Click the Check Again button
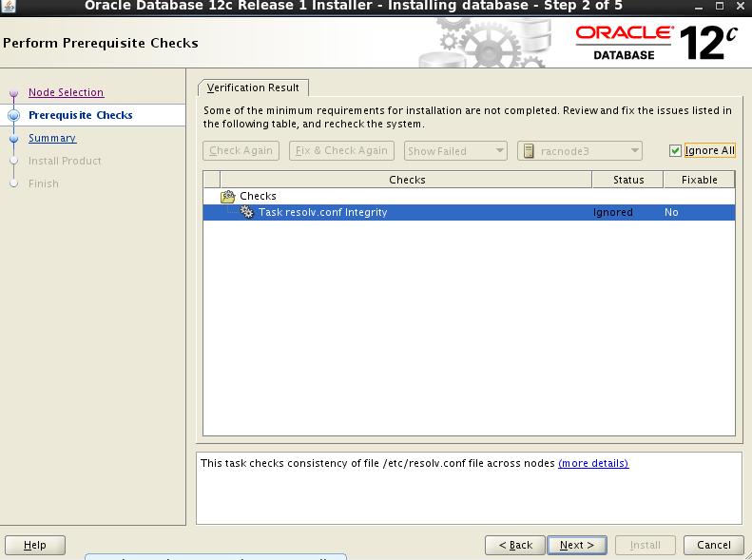 coord(241,150)
